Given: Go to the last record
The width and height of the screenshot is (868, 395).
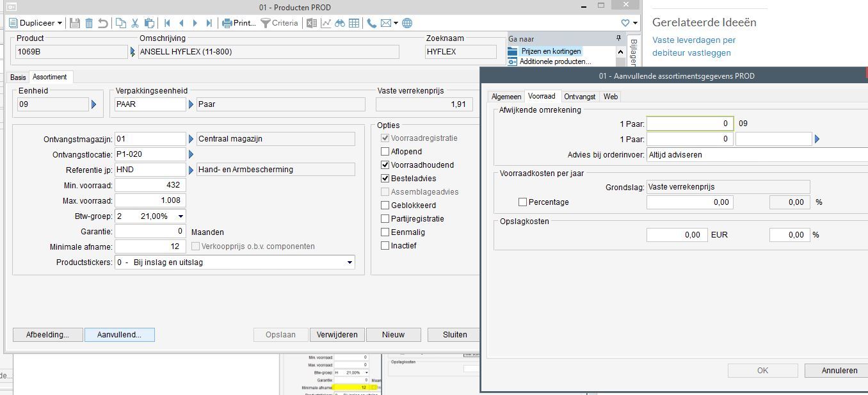Looking at the screenshot, I should click(x=209, y=23).
